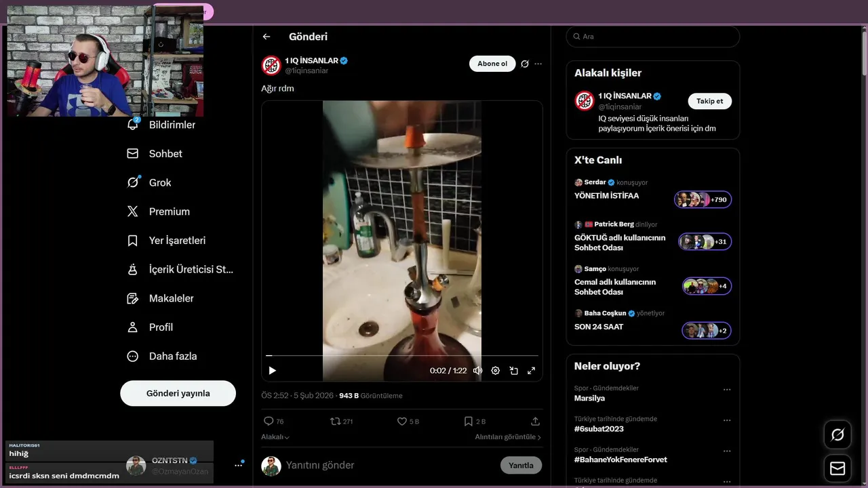
Task: Click the Serdar host name
Action: [595, 182]
